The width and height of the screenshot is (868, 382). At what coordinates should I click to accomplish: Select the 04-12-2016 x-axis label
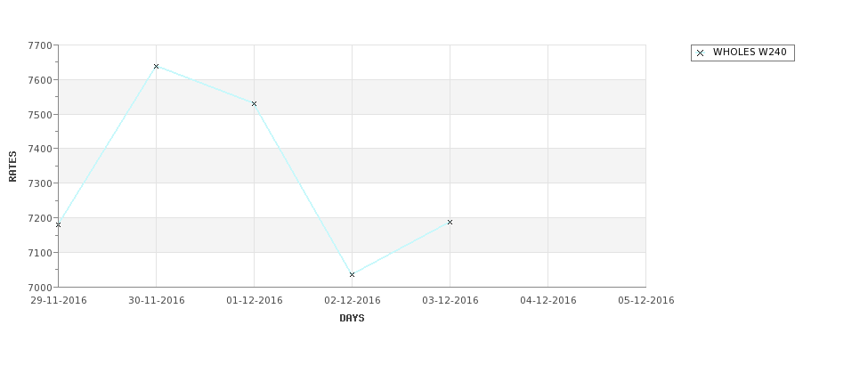pyautogui.click(x=548, y=301)
